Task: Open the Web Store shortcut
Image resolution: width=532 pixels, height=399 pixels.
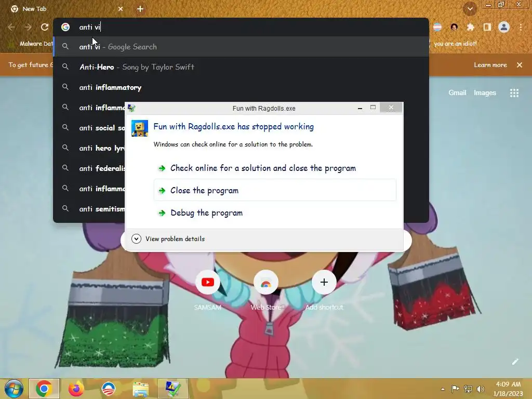Action: (265, 282)
